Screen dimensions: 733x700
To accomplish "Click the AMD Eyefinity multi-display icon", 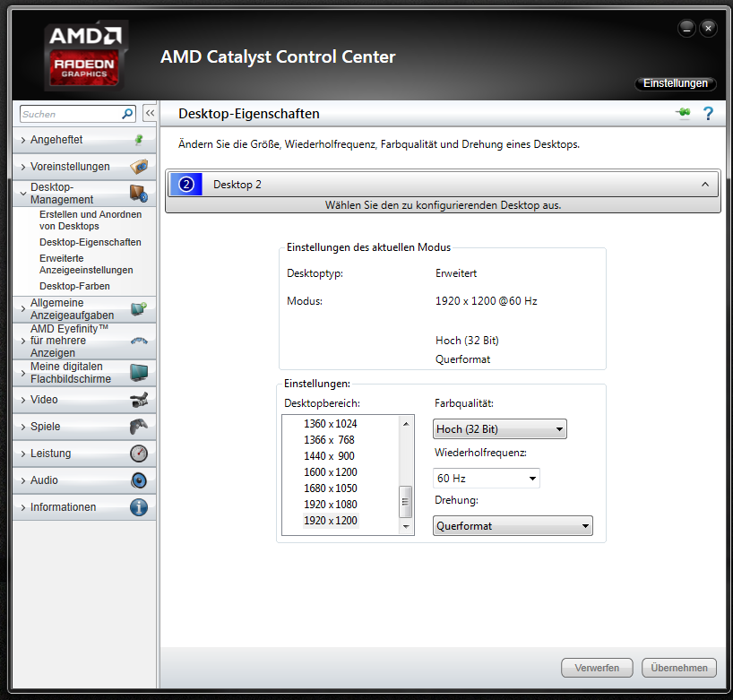I will pyautogui.click(x=139, y=341).
